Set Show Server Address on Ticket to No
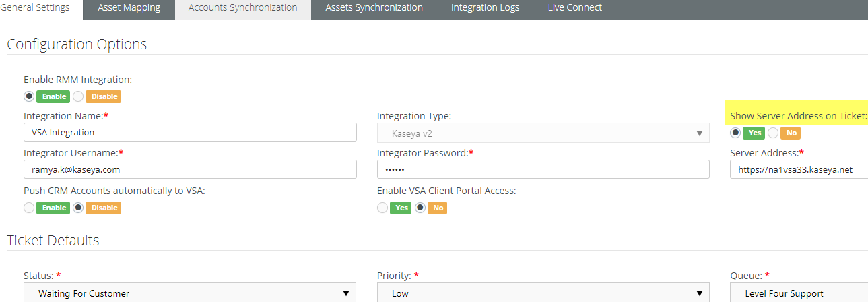The width and height of the screenshot is (868, 302). (773, 133)
